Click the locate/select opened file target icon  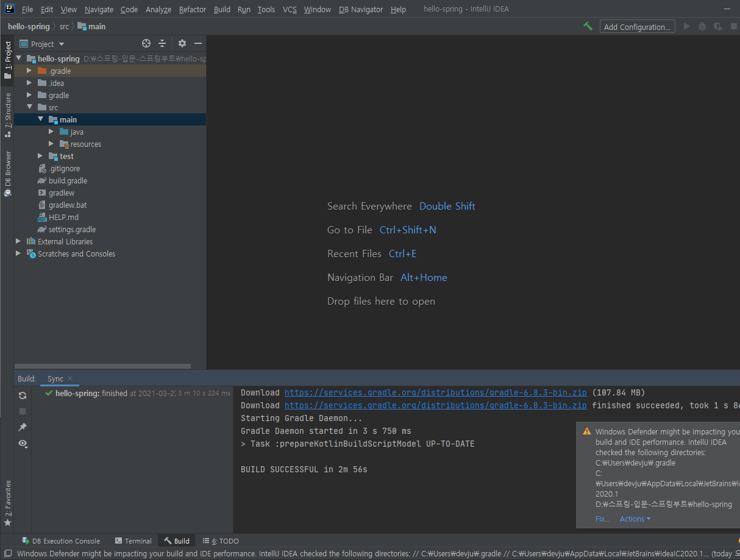[146, 43]
